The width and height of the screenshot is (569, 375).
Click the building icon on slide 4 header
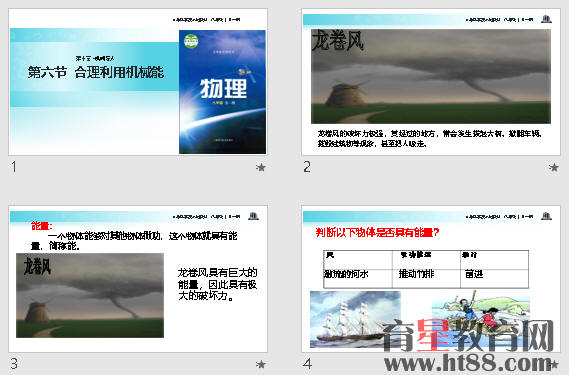click(546, 216)
